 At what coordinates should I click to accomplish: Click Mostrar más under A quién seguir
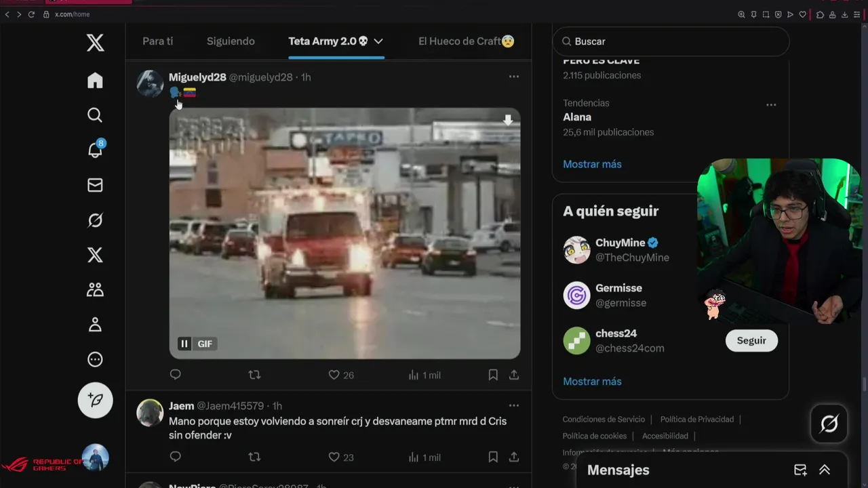[x=592, y=382]
